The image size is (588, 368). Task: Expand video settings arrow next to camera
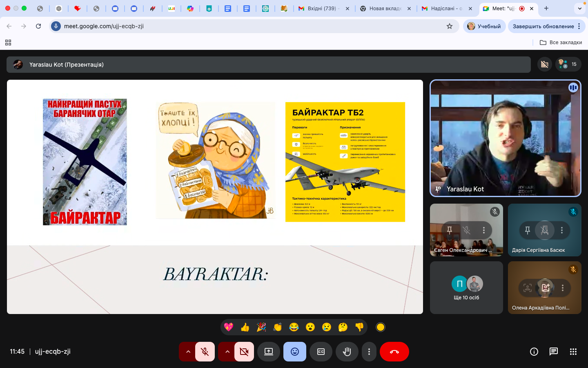click(x=227, y=352)
